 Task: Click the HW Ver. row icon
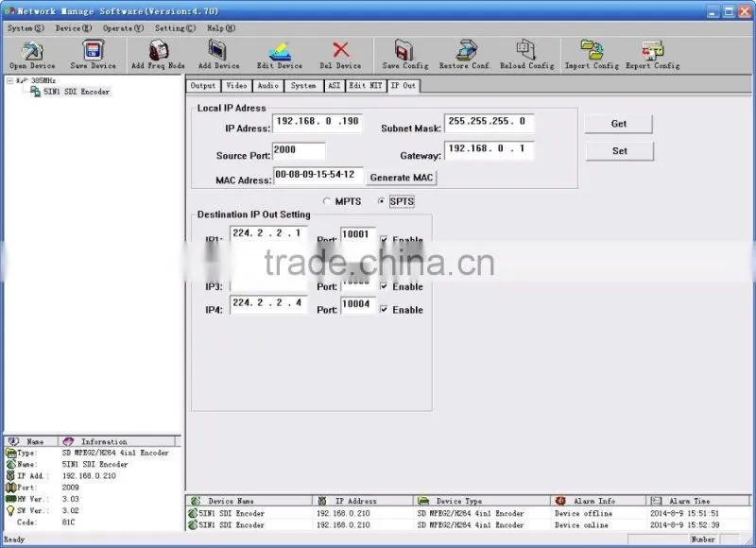click(10, 499)
